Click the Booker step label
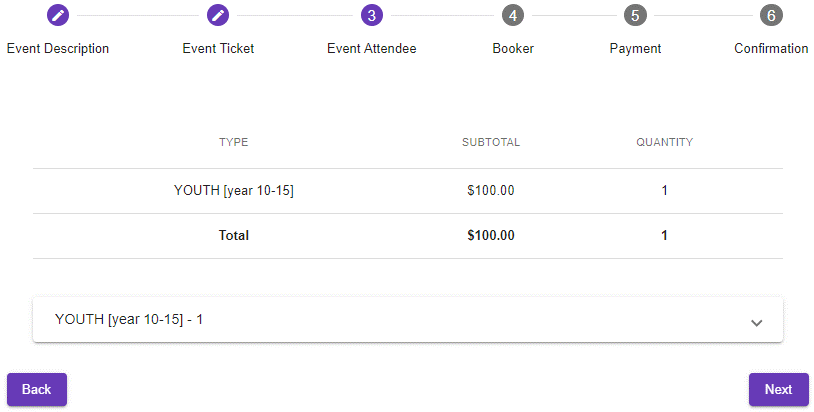The image size is (814, 412). [x=513, y=49]
